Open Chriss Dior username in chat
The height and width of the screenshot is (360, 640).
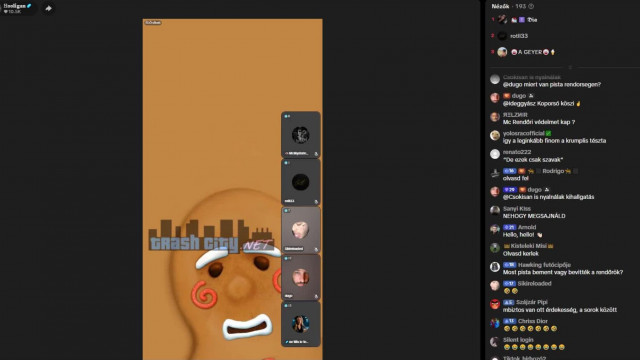533,321
